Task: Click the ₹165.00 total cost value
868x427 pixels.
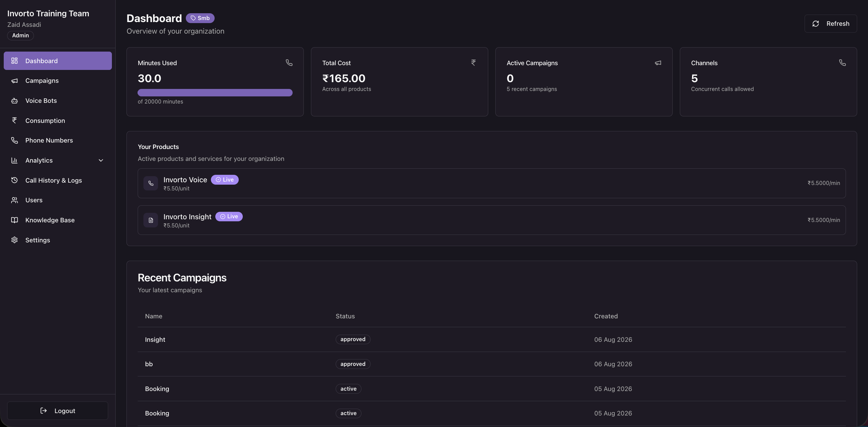Action: [x=344, y=78]
